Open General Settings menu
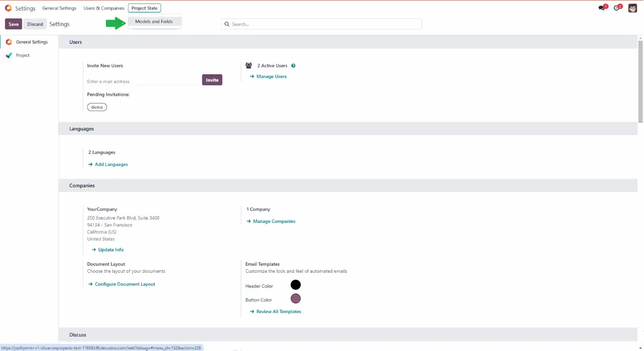 pyautogui.click(x=59, y=8)
